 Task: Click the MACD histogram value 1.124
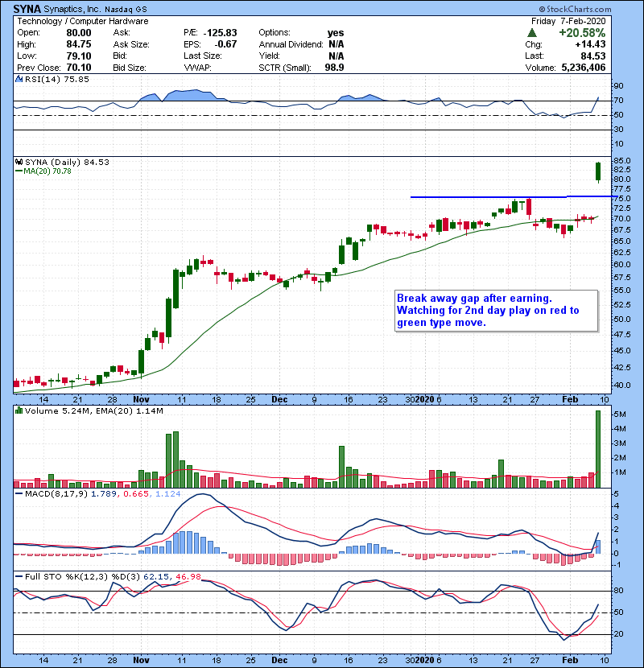168,494
